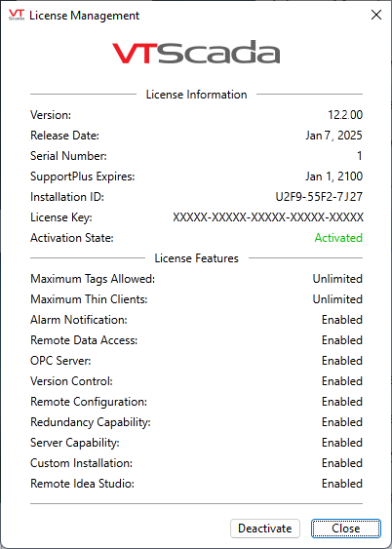Click the VTScada title bar icon
The image size is (392, 549).
[x=17, y=15]
